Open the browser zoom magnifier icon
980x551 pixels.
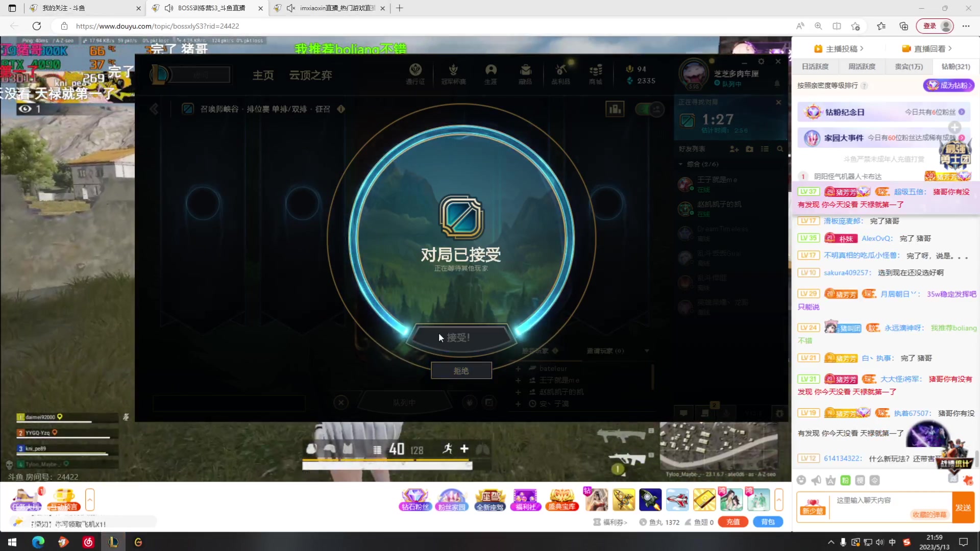point(818,26)
